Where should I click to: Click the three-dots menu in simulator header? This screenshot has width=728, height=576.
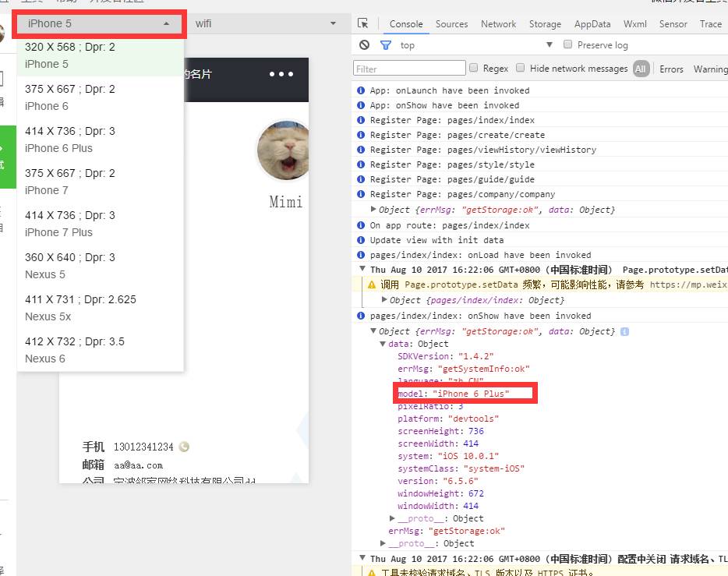point(281,74)
